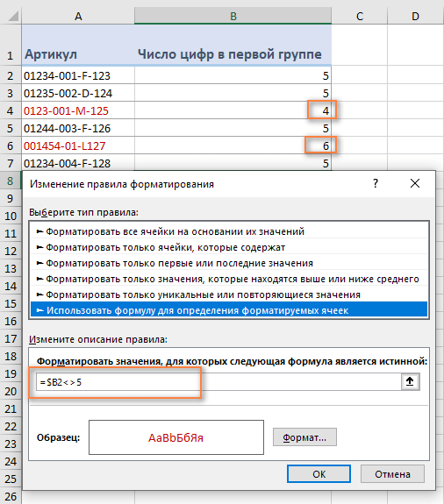The image size is (444, 504).
Task: Click value 5 in row 3
Action: click(x=233, y=93)
